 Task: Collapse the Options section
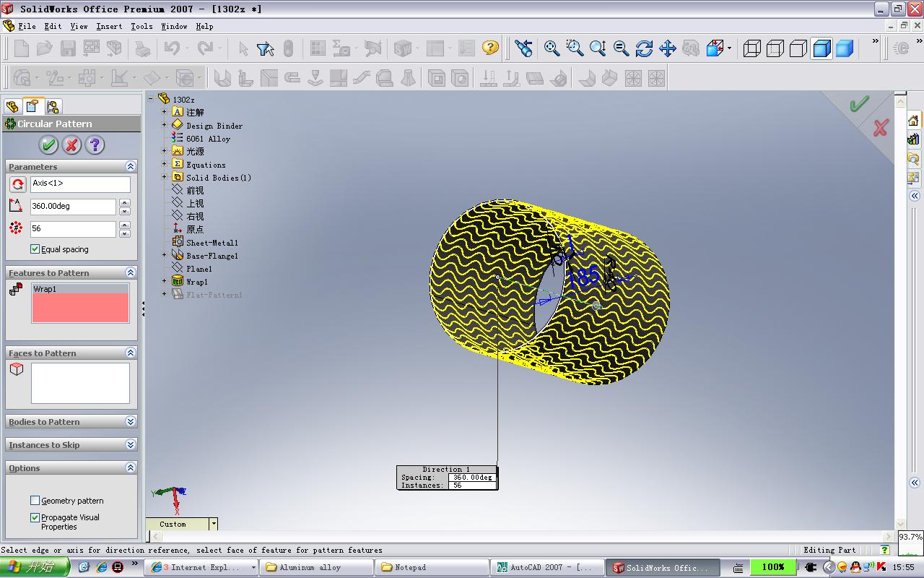pyautogui.click(x=130, y=467)
